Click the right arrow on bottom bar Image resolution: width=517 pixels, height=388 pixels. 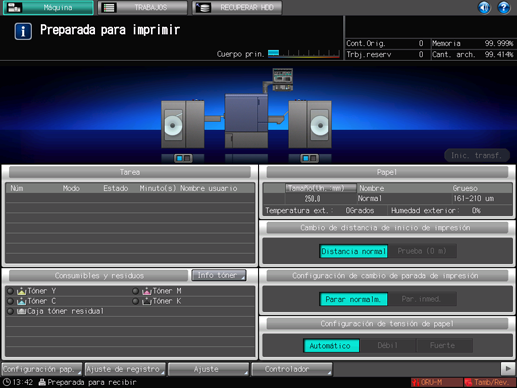[x=508, y=369]
